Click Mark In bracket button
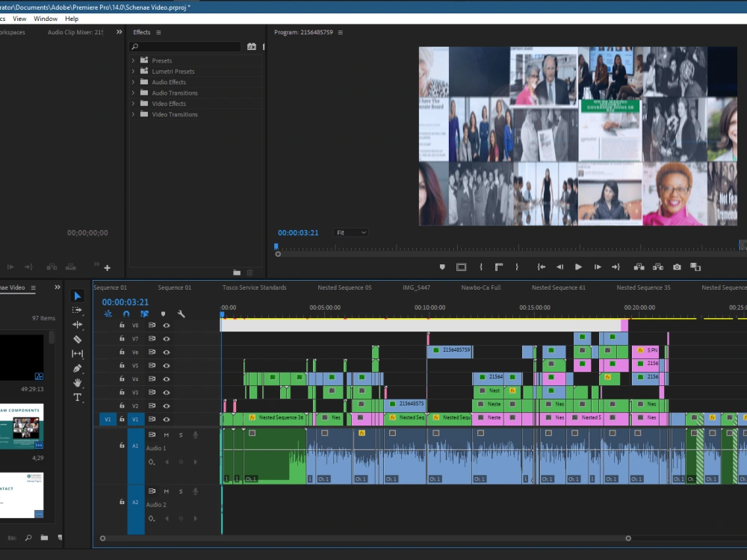Screen dimensions: 747x560 480,267
